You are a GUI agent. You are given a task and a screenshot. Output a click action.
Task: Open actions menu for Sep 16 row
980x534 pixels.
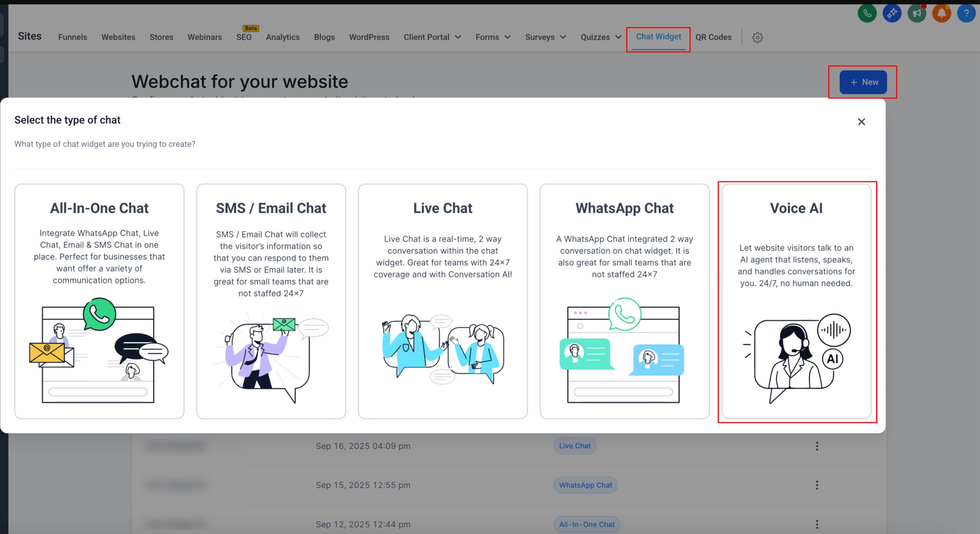coord(817,446)
